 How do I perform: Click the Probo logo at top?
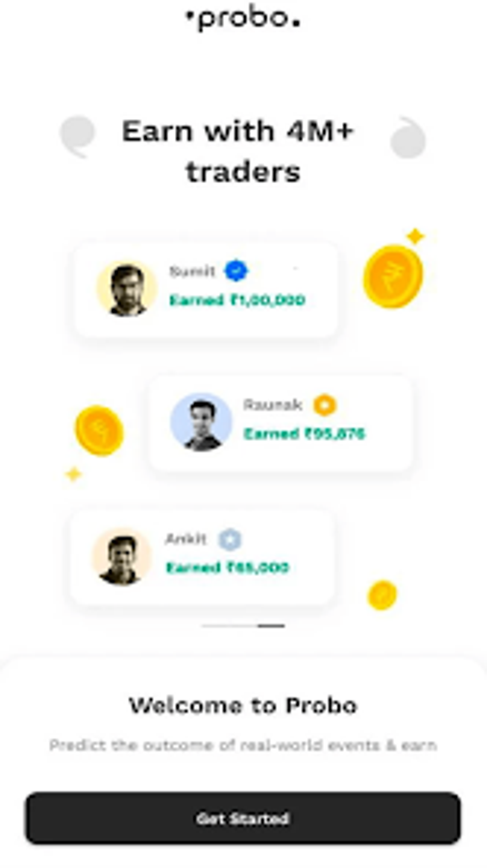[243, 19]
